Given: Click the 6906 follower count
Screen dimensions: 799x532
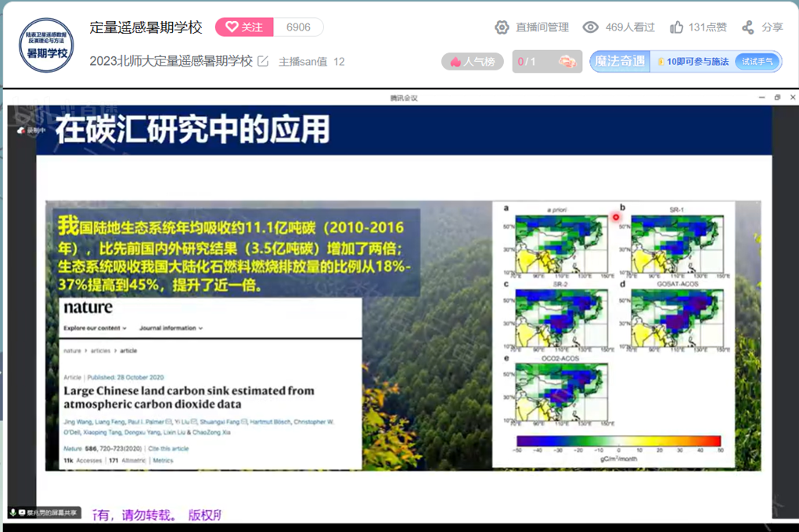Looking at the screenshot, I should pyautogui.click(x=298, y=27).
